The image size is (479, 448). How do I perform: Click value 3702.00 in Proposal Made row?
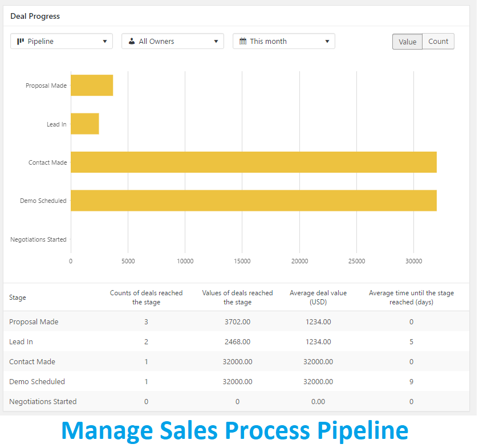[237, 322]
